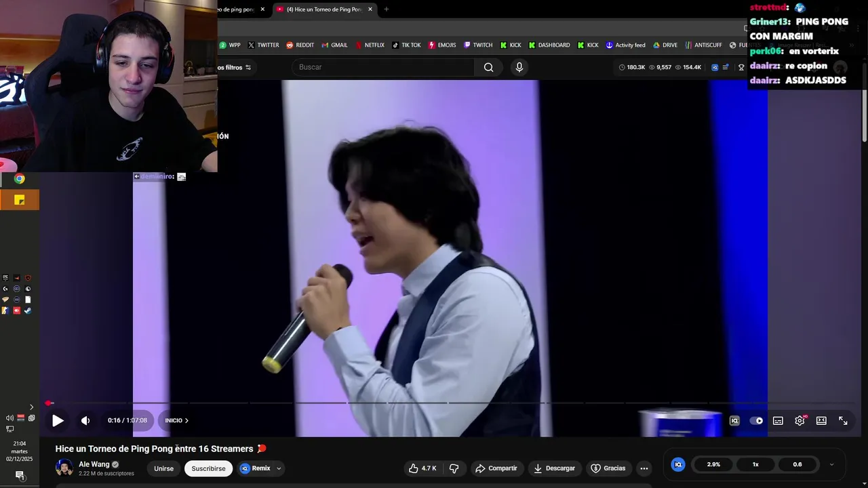Open the WPP bookmark
This screenshot has width=868, height=488.
tap(230, 45)
